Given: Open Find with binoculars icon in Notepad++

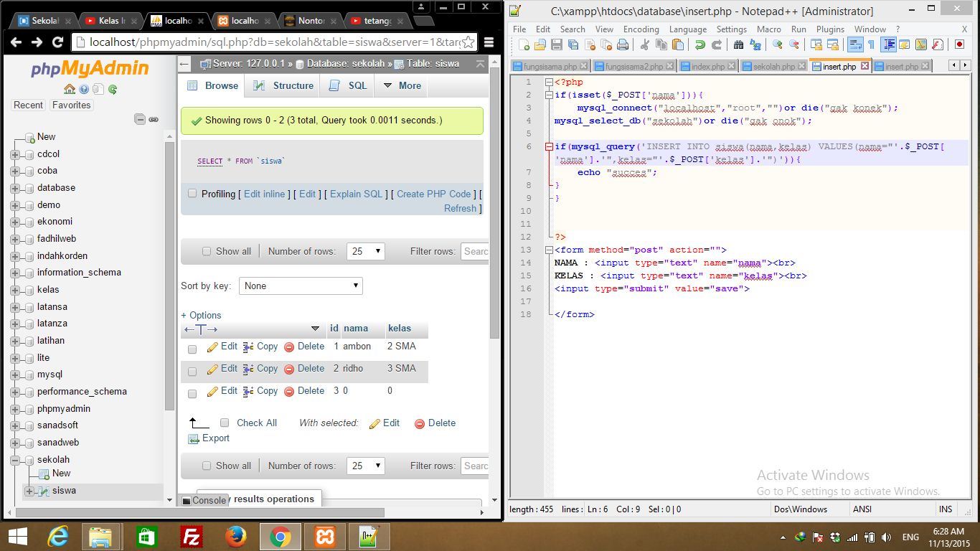Looking at the screenshot, I should coord(738,44).
